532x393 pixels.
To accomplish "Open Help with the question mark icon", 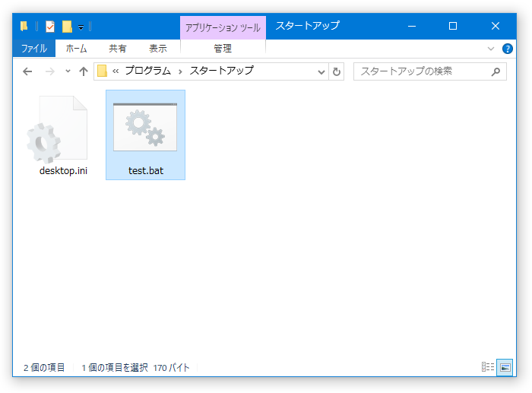I will pos(507,49).
